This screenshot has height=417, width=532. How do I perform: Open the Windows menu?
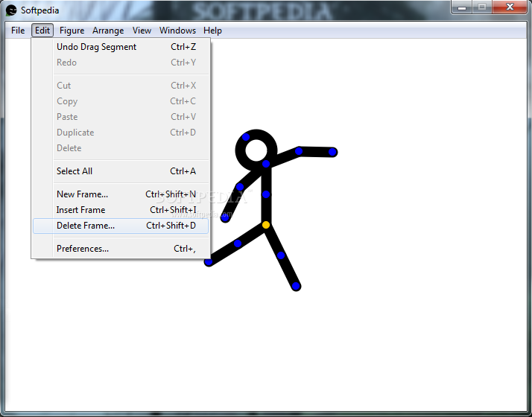click(177, 31)
